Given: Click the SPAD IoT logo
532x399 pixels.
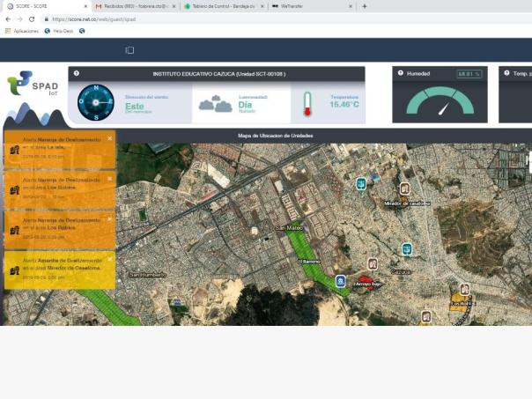Looking at the screenshot, I should click(33, 84).
